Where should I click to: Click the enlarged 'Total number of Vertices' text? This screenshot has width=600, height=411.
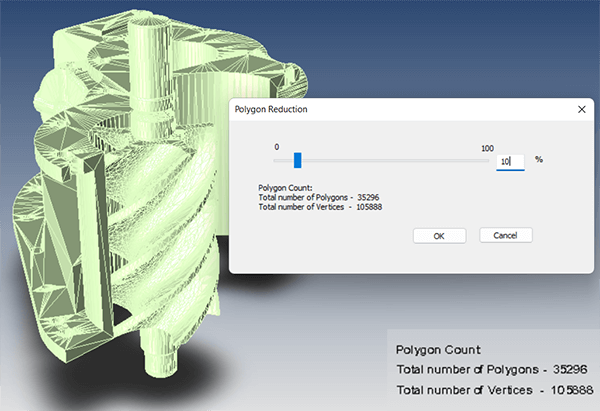coord(495,390)
